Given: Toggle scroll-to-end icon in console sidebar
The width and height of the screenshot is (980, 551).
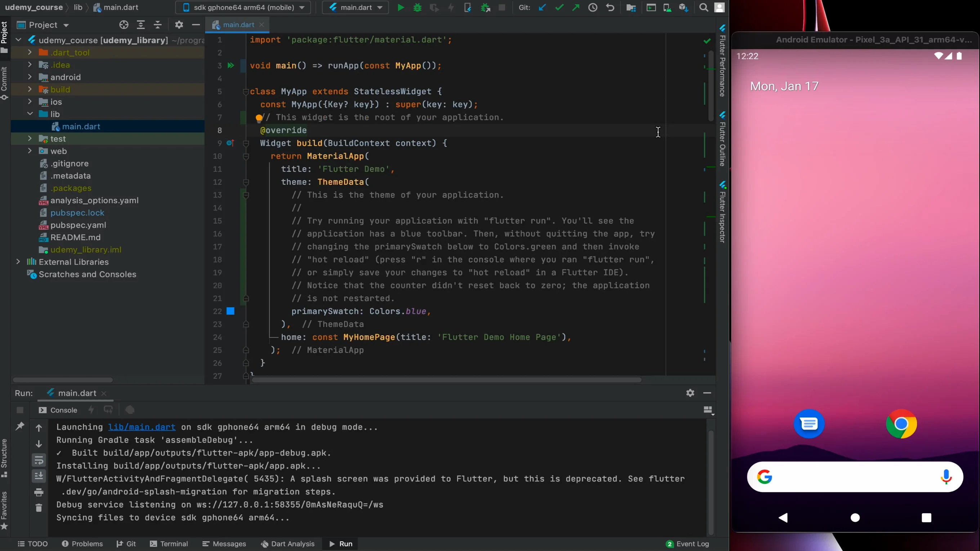Looking at the screenshot, I should coord(39,476).
